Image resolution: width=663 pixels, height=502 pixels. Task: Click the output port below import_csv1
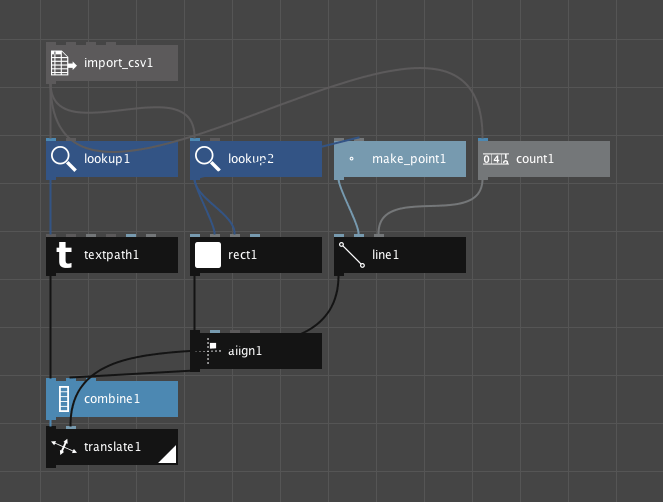tap(51, 82)
